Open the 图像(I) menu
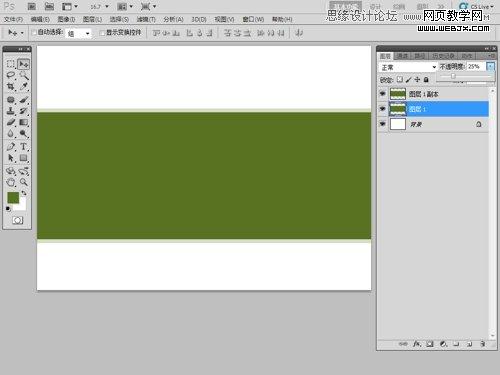 pyautogui.click(x=66, y=19)
